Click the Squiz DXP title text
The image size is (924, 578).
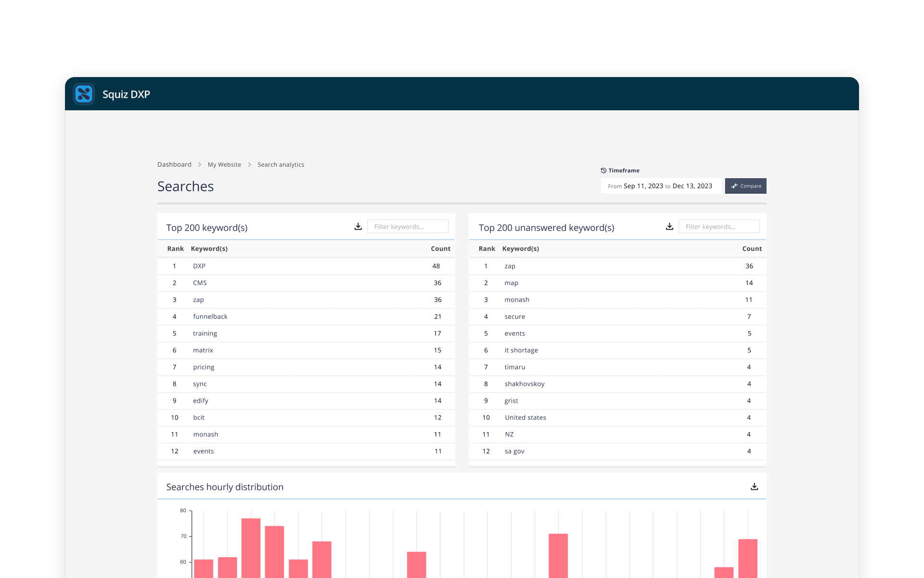126,94
